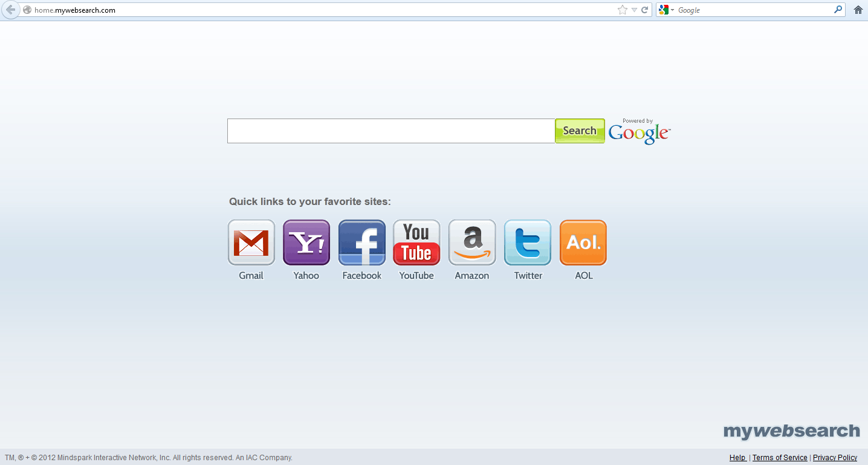Viewport: 868px width, 465px height.
Task: Open the Twitter quick link icon
Action: tap(528, 242)
